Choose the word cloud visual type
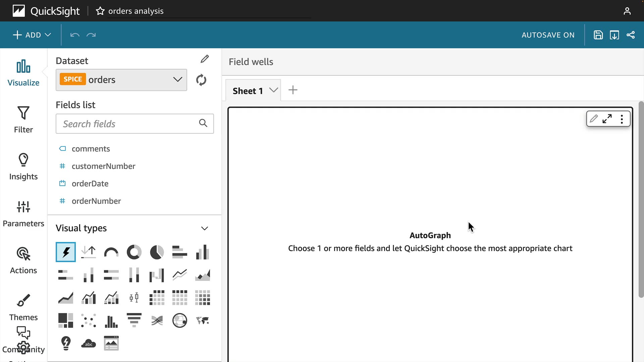Viewport: 644px width, 362px height. tap(89, 343)
